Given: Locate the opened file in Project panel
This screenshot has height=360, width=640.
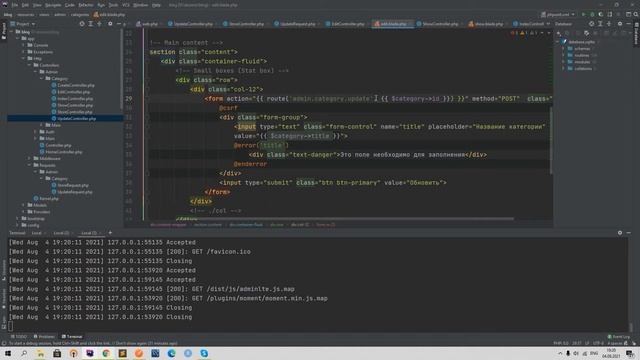Looking at the screenshot, I should coord(82,24).
